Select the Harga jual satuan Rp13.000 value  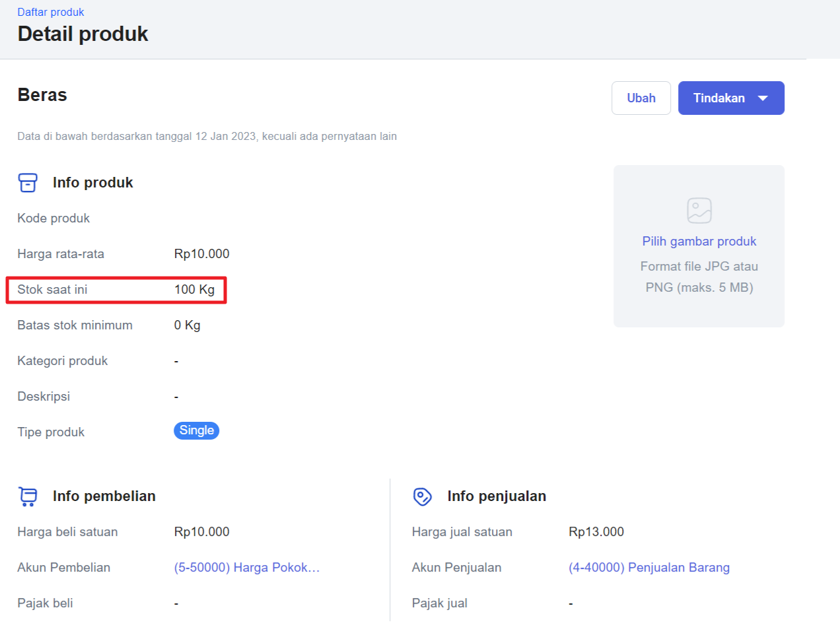tap(596, 532)
